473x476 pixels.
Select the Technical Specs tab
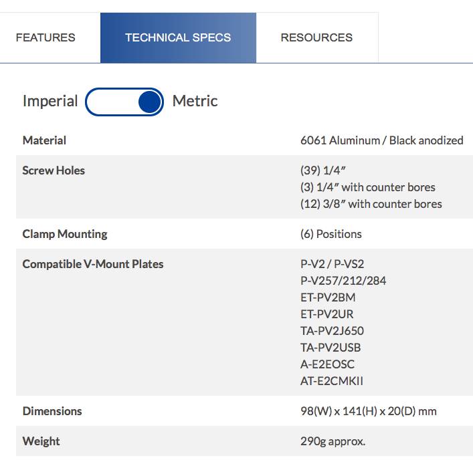[x=178, y=37]
